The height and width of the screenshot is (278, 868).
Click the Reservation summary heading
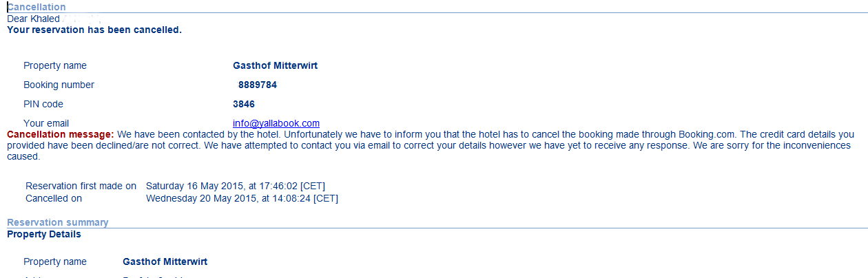click(x=57, y=222)
